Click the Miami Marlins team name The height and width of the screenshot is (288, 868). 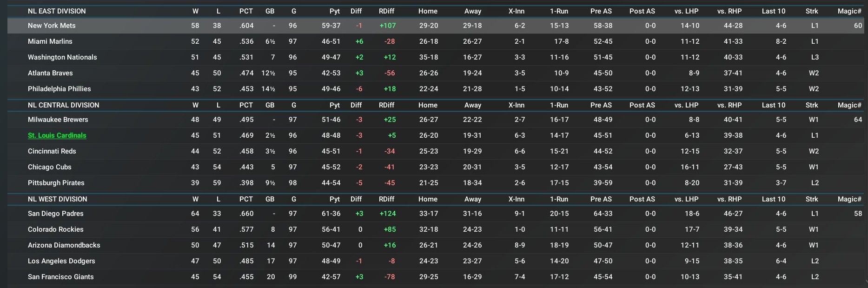pos(50,41)
